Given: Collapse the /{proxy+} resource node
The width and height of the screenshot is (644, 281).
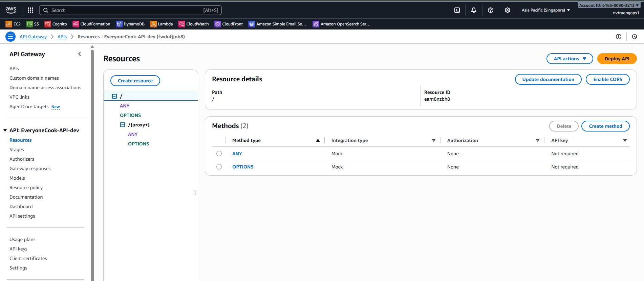Looking at the screenshot, I should 123,125.
